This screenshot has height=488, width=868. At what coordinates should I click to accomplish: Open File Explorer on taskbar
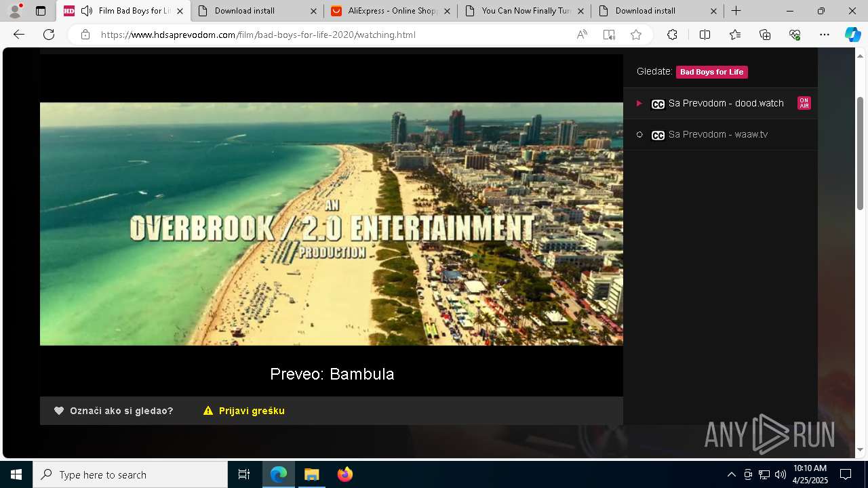312,474
